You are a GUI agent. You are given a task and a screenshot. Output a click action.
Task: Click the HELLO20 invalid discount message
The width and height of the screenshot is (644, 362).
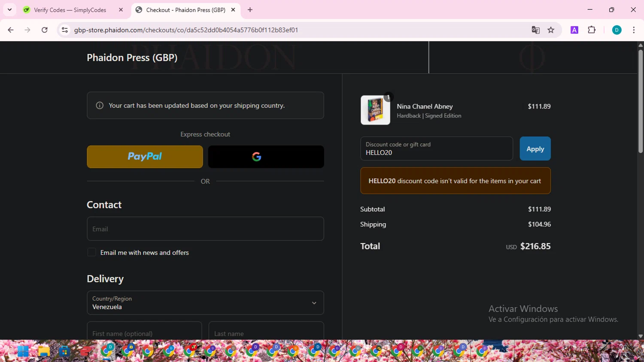point(455,181)
